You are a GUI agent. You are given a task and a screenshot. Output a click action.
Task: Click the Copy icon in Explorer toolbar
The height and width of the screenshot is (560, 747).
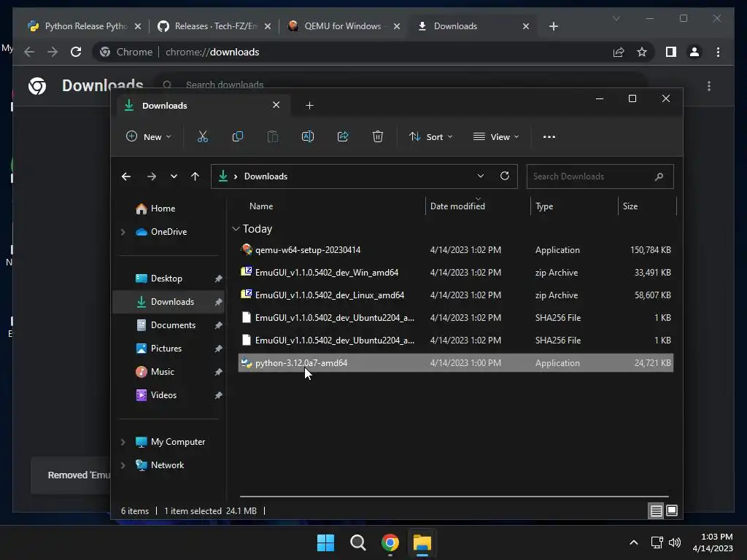point(237,136)
